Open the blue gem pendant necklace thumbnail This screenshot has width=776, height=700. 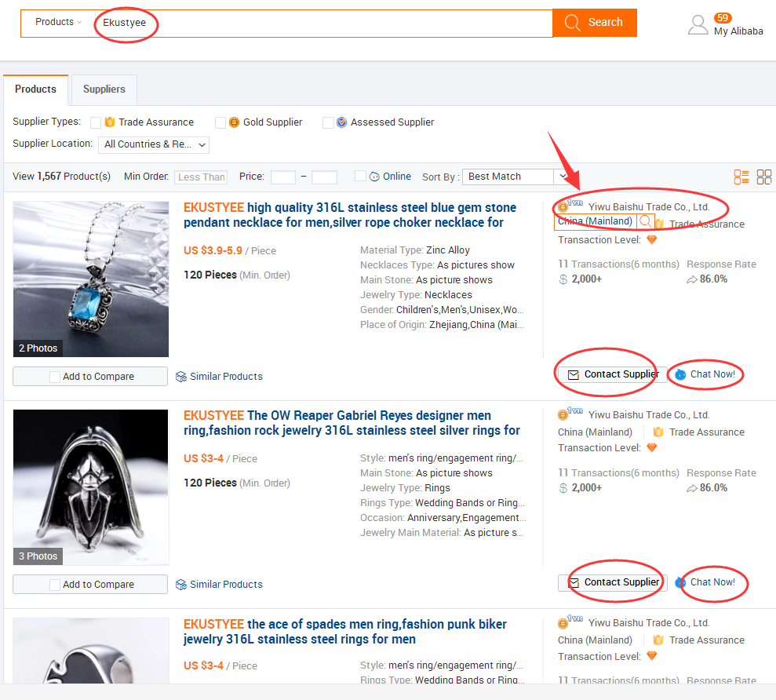[91, 279]
